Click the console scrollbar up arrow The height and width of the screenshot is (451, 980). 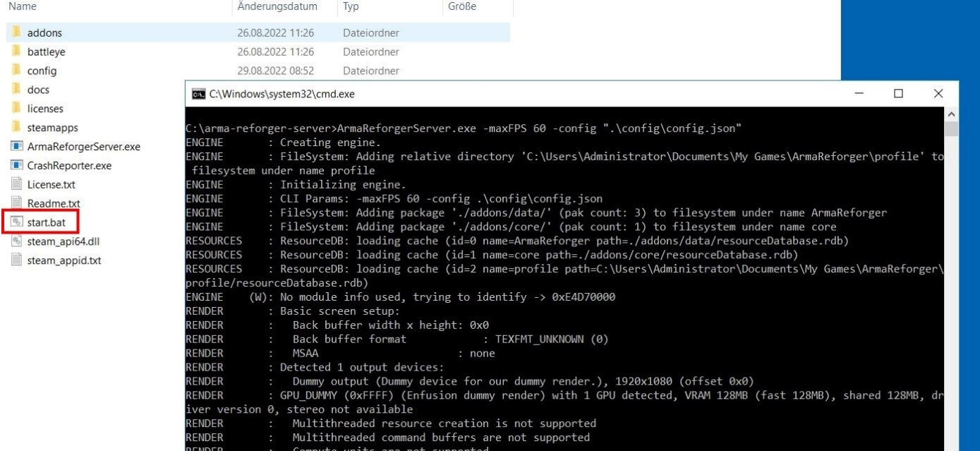pos(951,114)
